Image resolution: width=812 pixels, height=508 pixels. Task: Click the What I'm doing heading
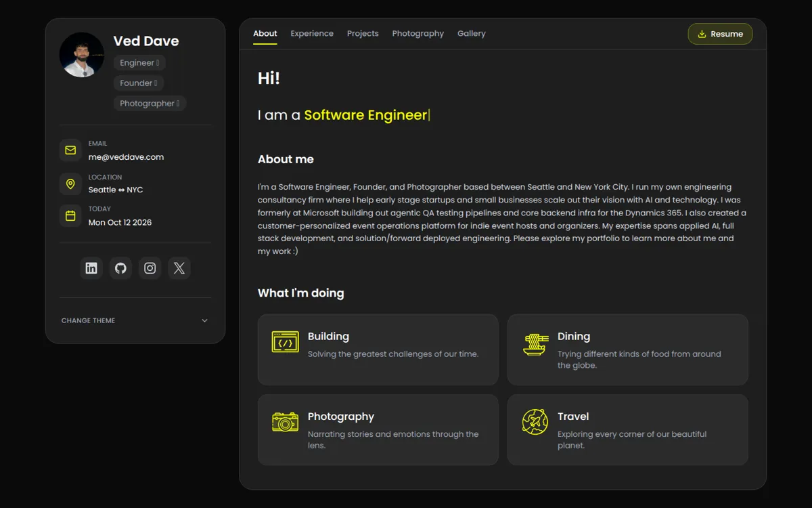click(301, 293)
